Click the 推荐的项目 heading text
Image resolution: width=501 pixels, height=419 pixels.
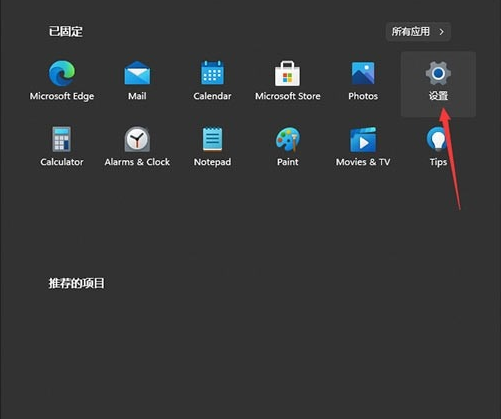pos(77,284)
